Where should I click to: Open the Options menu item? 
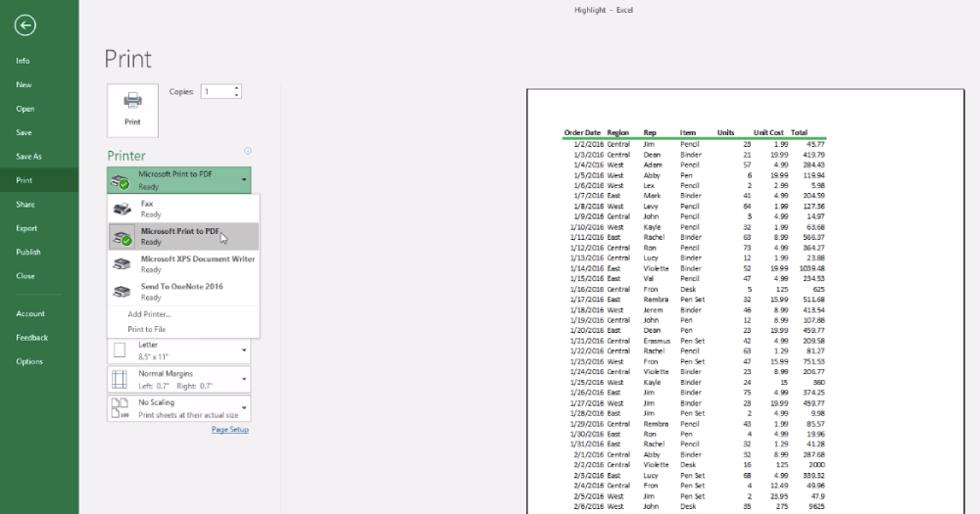point(29,361)
